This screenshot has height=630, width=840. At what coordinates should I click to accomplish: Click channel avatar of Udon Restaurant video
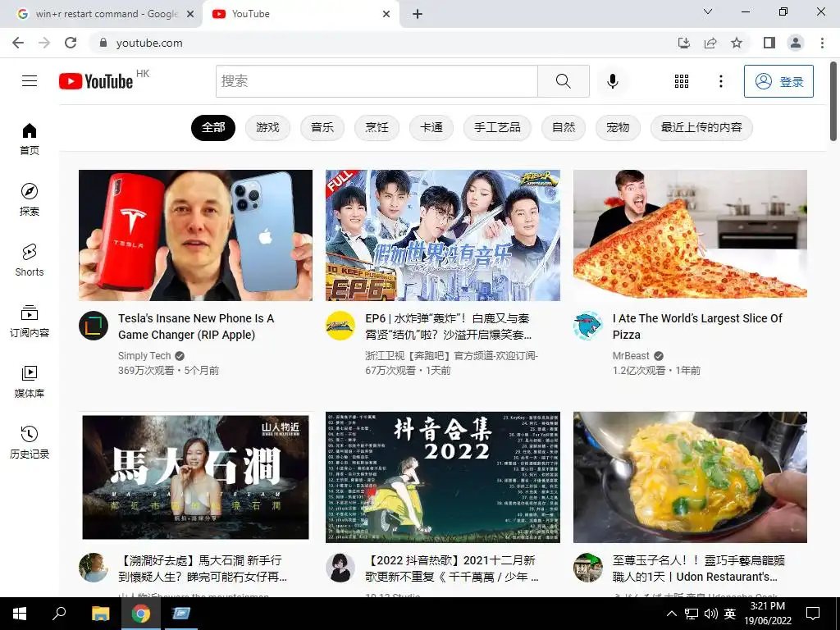(x=587, y=568)
